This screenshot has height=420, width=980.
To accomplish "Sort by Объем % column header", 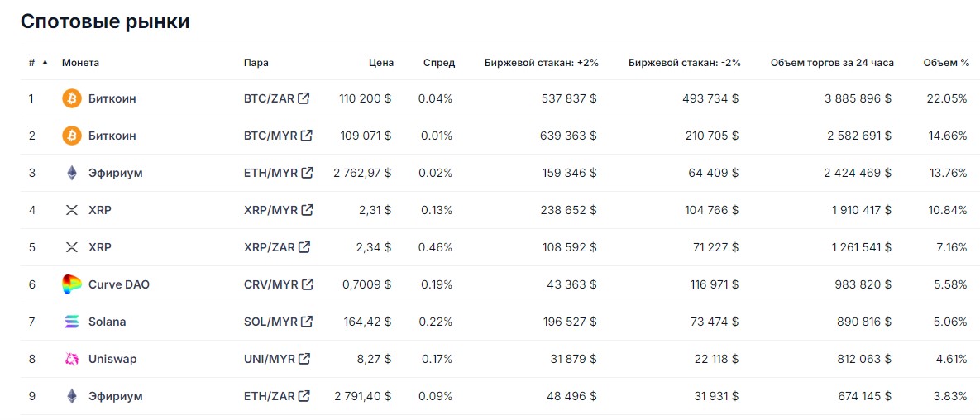I will [x=946, y=63].
